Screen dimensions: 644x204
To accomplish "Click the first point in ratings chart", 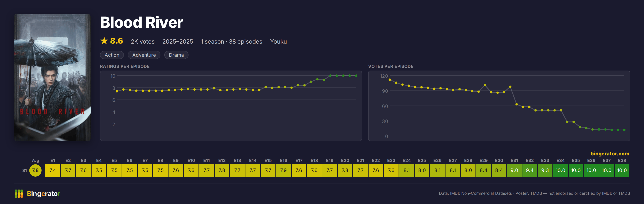I will click(x=117, y=91).
